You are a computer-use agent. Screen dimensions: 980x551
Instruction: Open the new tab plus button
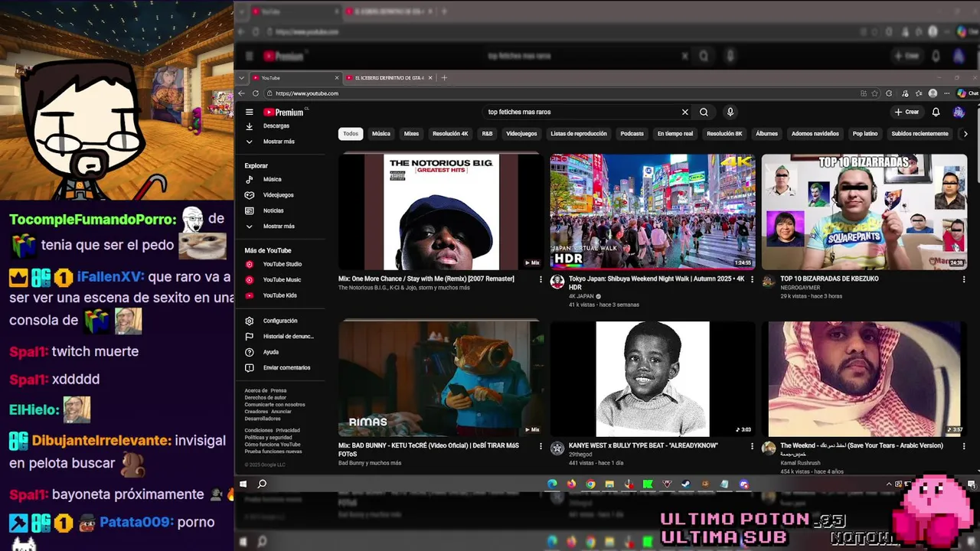[x=444, y=78]
